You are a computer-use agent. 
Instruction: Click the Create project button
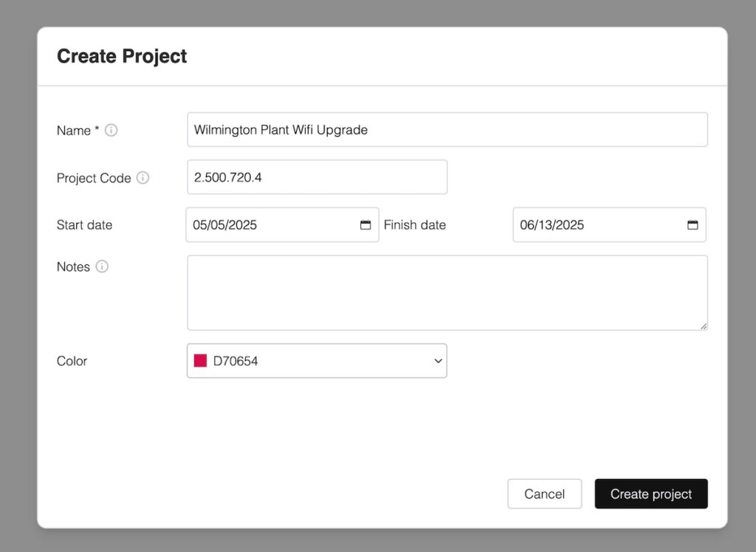tap(650, 494)
